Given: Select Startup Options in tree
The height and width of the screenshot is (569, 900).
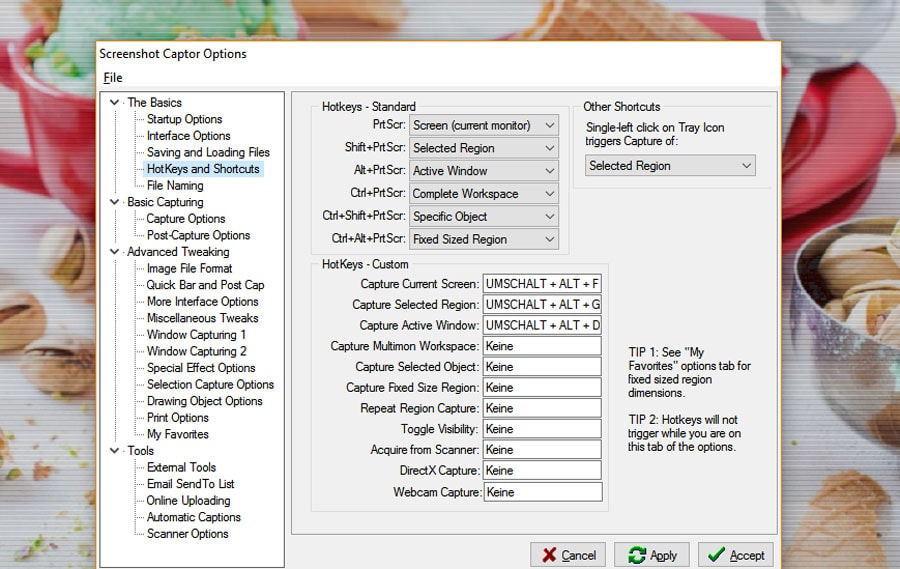Looking at the screenshot, I should point(184,119).
